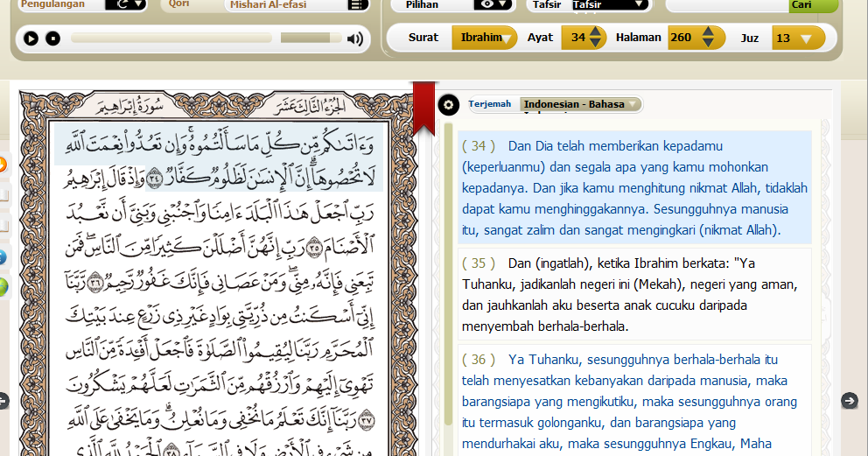Viewport: 868px width, 456px height.
Task: Mute sound with the speaker icon
Action: tap(355, 39)
